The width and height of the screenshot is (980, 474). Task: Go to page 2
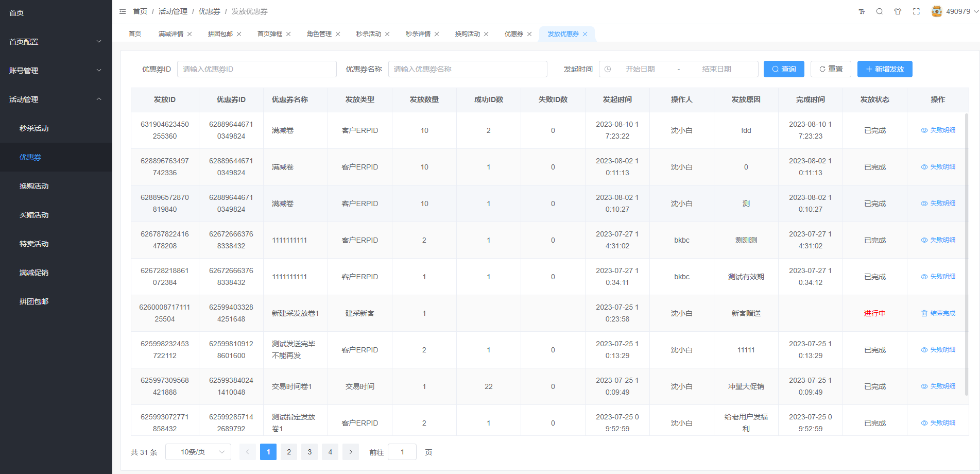[x=289, y=452]
